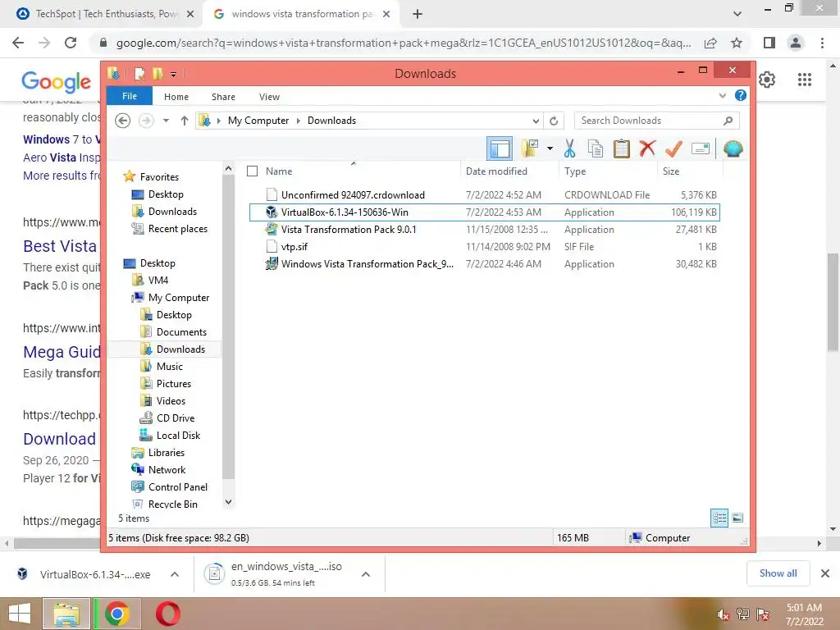The image size is (840, 630).
Task: Select the vtp.sif file
Action: point(484,246)
